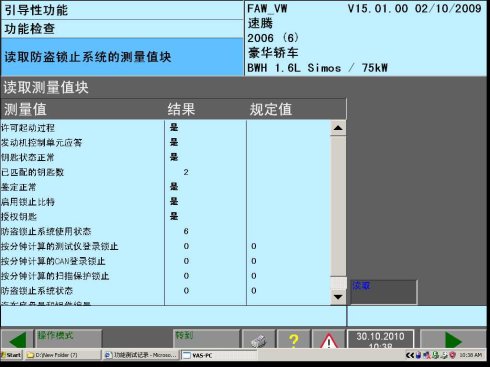Click the list scrollbar down arrow
The height and width of the screenshot is (367, 490).
(338, 297)
